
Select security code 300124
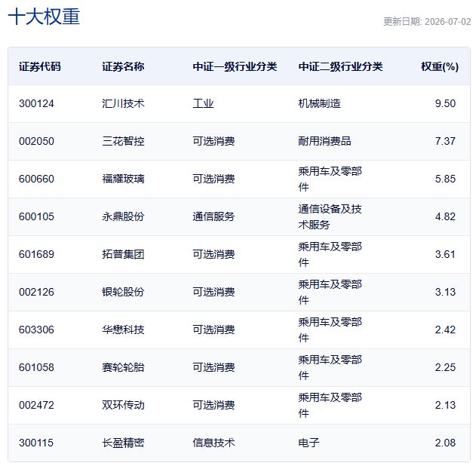pos(36,103)
